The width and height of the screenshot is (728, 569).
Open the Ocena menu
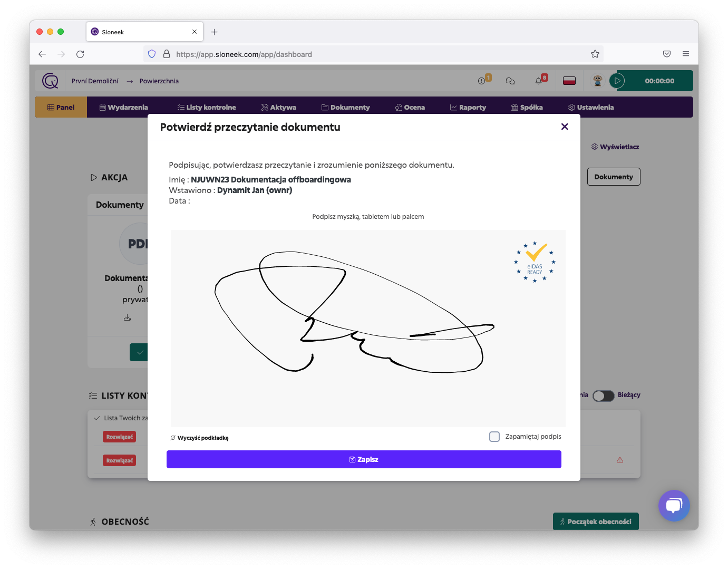410,107
